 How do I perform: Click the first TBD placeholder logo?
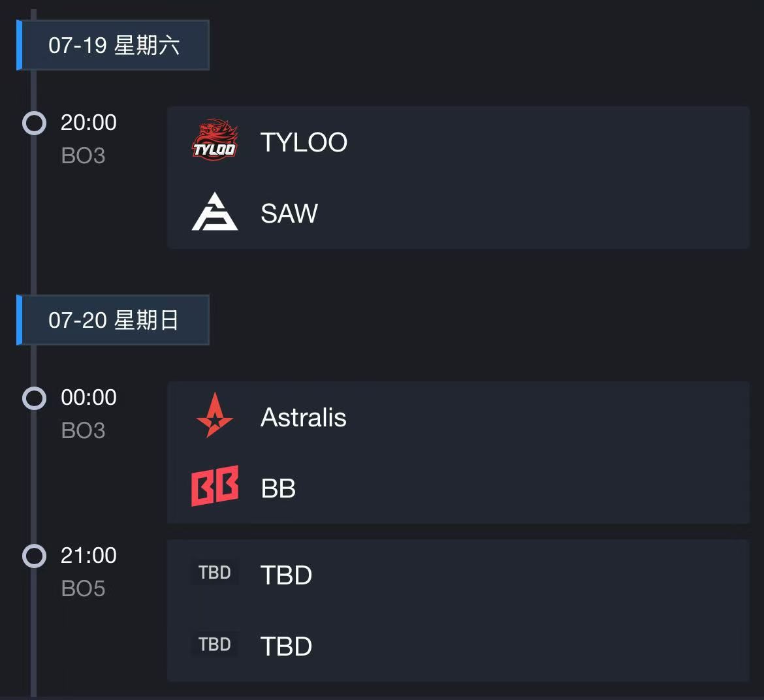pyautogui.click(x=214, y=573)
